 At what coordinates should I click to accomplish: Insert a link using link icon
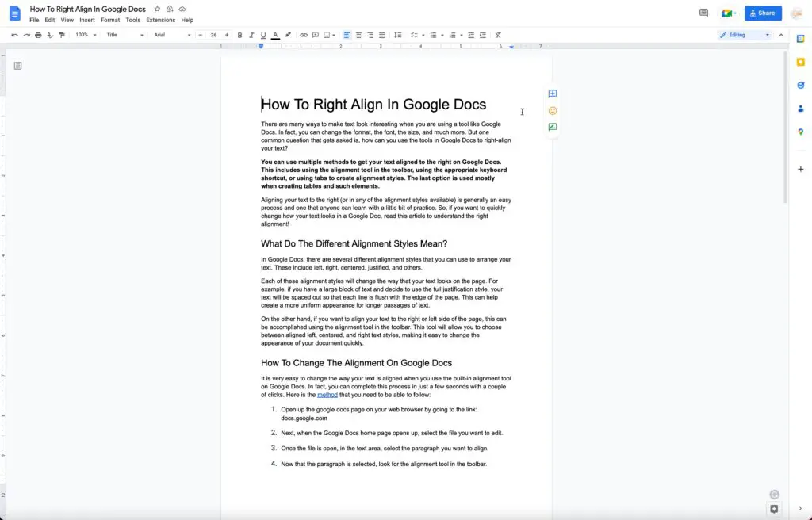[304, 35]
